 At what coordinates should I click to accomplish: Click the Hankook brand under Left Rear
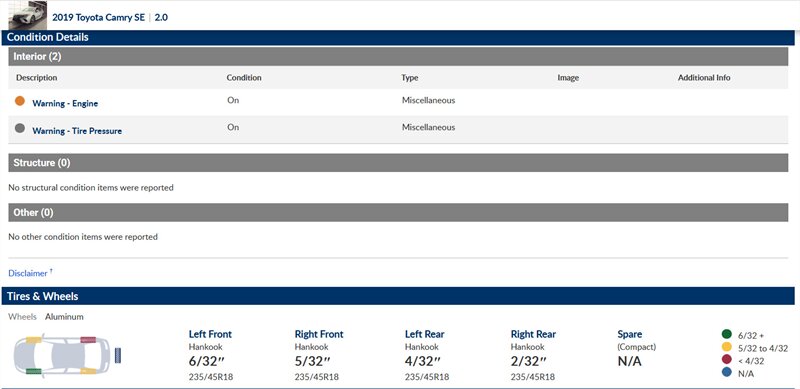tap(421, 347)
